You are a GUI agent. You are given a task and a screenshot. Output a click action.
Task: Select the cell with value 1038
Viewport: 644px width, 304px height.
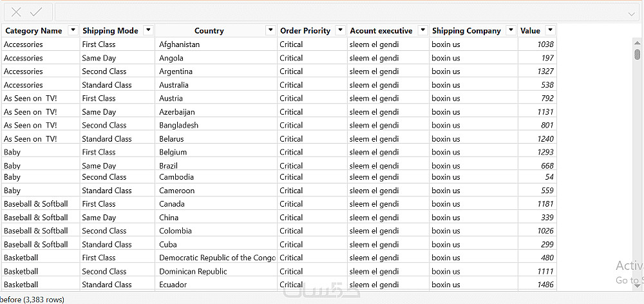point(545,44)
